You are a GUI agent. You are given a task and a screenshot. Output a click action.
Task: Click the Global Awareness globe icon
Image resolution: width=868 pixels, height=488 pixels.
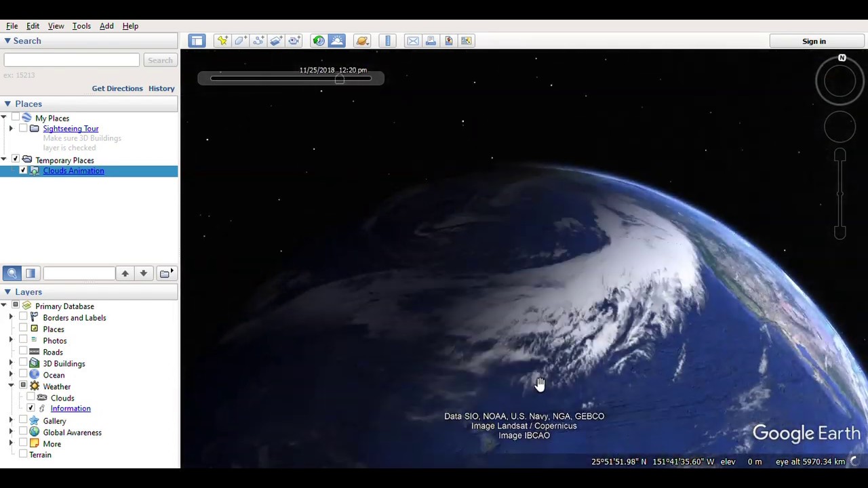point(34,432)
